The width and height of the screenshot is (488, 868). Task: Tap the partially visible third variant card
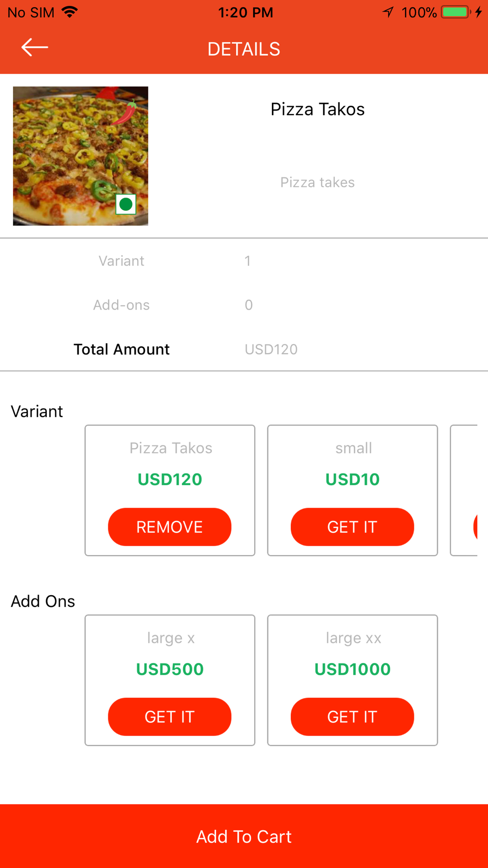pos(464,490)
